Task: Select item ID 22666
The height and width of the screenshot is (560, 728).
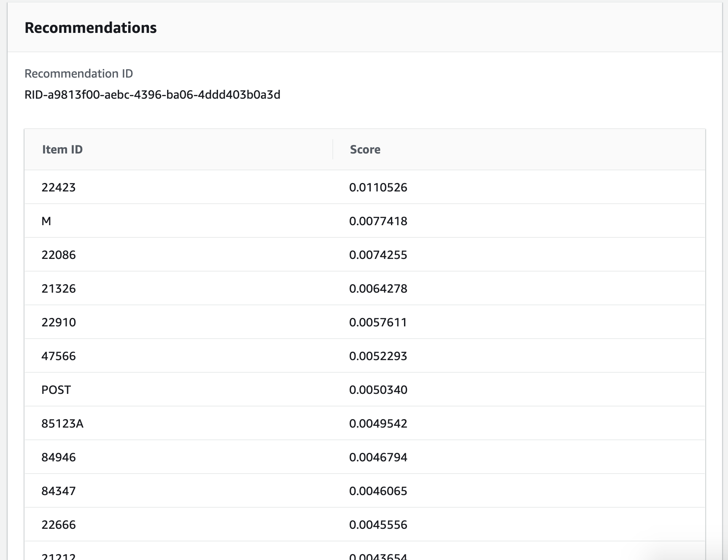Action: (x=59, y=525)
